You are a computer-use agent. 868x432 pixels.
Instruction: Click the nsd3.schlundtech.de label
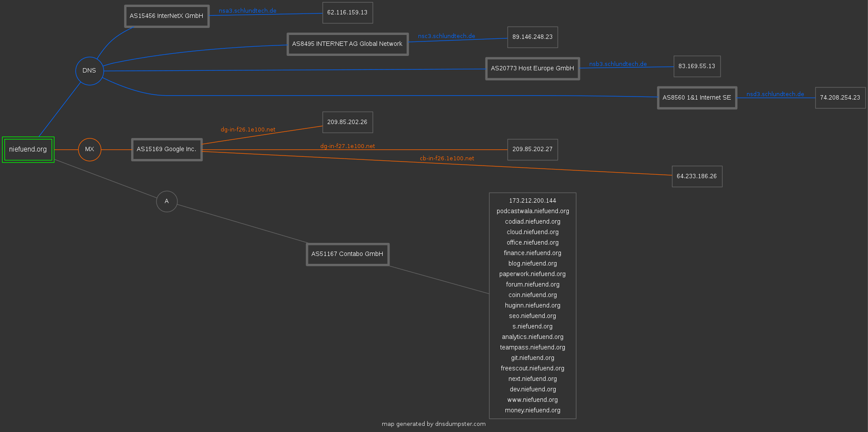775,94
